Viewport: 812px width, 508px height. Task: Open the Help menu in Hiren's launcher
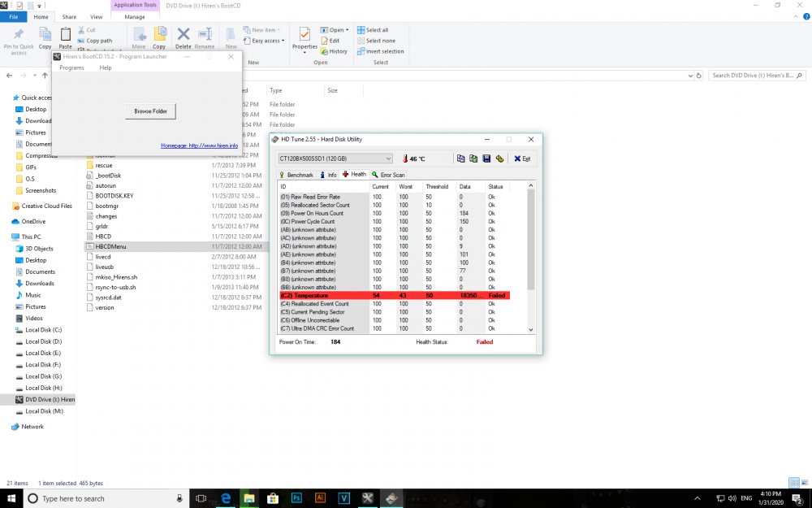(x=105, y=68)
